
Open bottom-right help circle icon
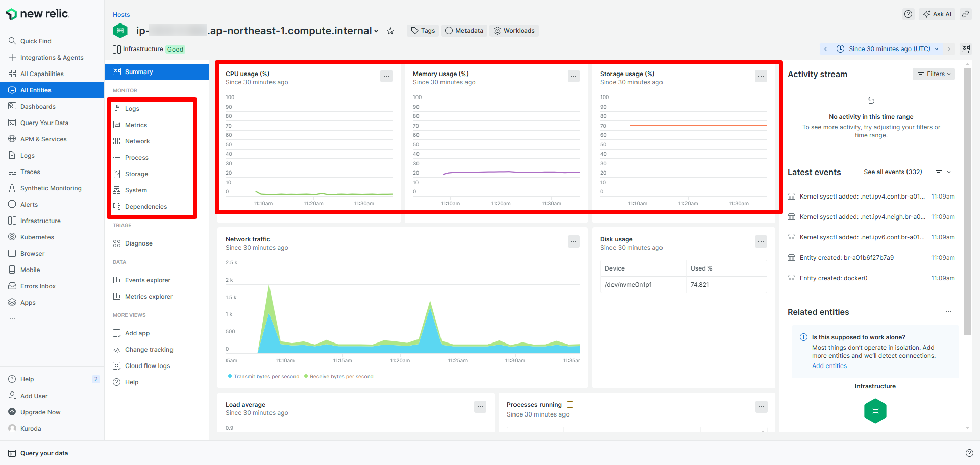[969, 453]
